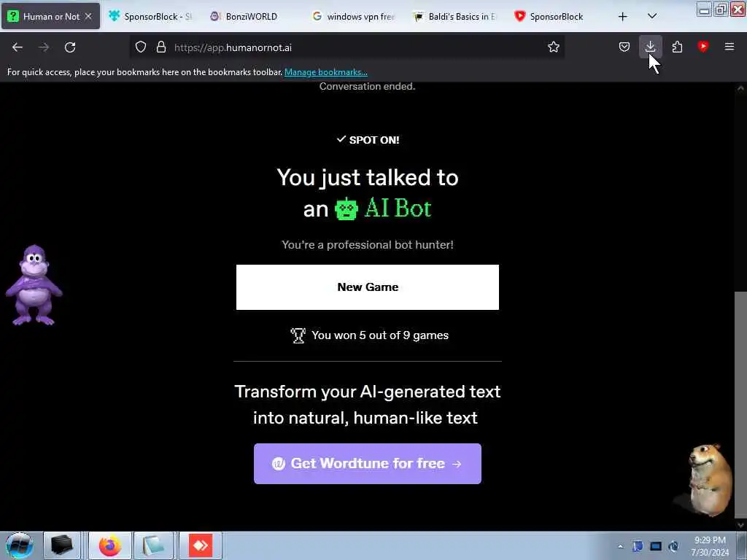Click the Wordtune logo inside the purple button

[x=278, y=464]
